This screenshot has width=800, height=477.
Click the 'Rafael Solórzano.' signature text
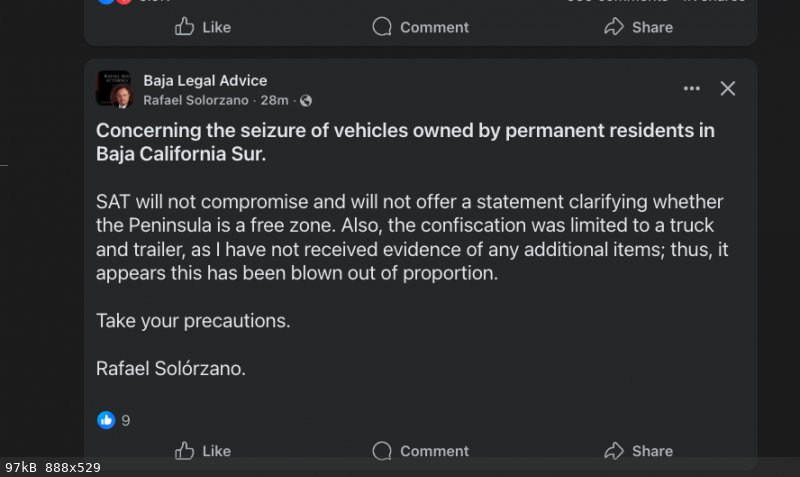point(170,368)
